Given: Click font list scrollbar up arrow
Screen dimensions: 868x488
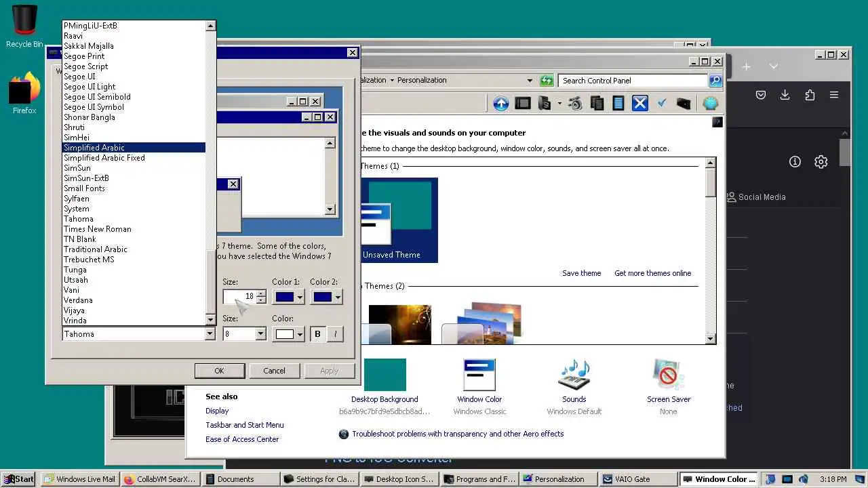Looking at the screenshot, I should (211, 26).
